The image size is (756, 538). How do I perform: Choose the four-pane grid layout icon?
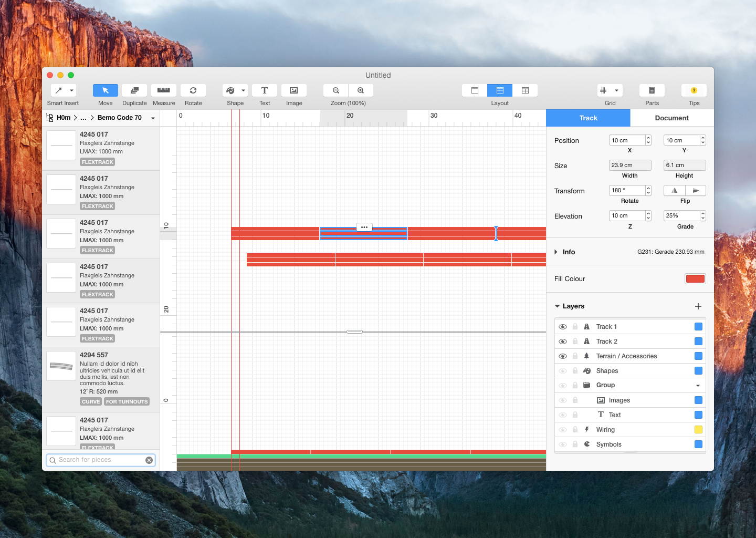pyautogui.click(x=525, y=90)
